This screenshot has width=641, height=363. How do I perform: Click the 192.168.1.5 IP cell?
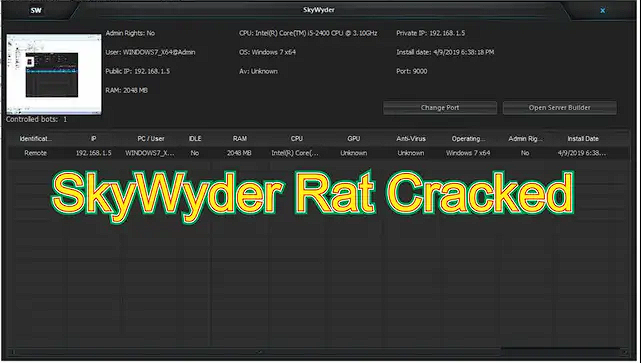[x=93, y=153]
